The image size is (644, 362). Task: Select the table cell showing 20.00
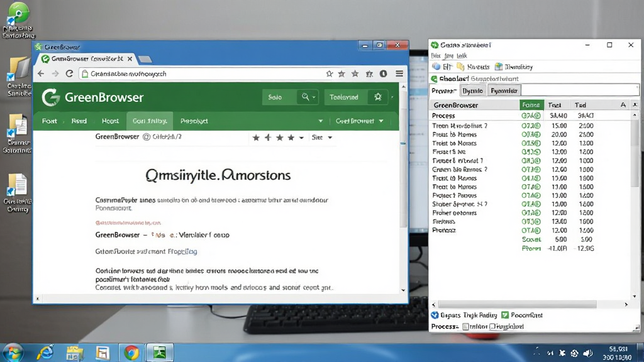(x=559, y=134)
